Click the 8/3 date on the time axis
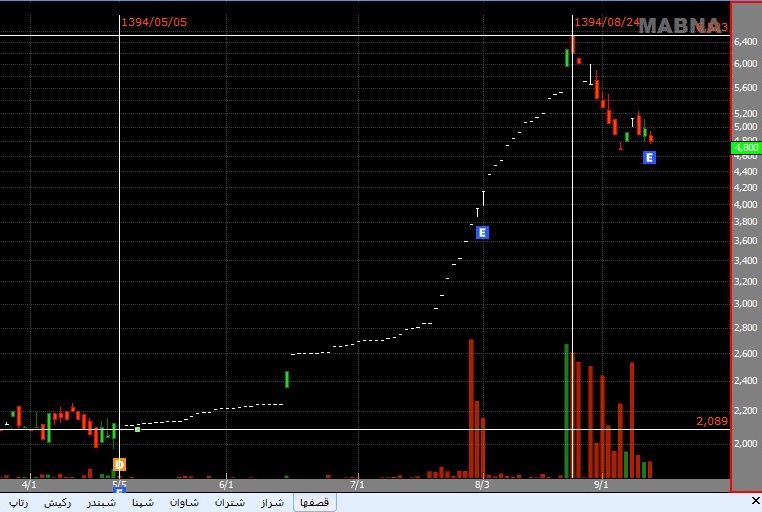The image size is (762, 512). [482, 484]
